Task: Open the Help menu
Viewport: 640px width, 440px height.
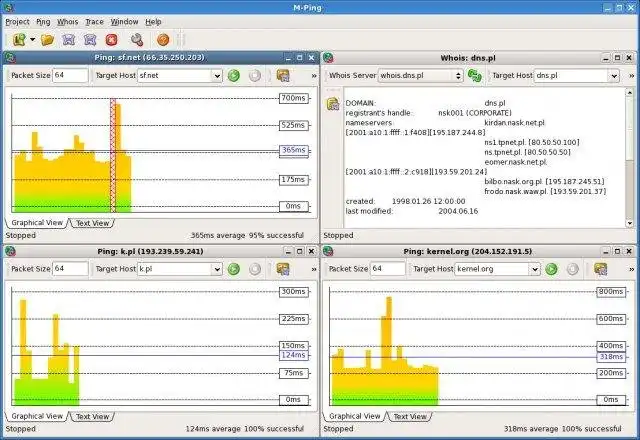Action: click(x=153, y=22)
